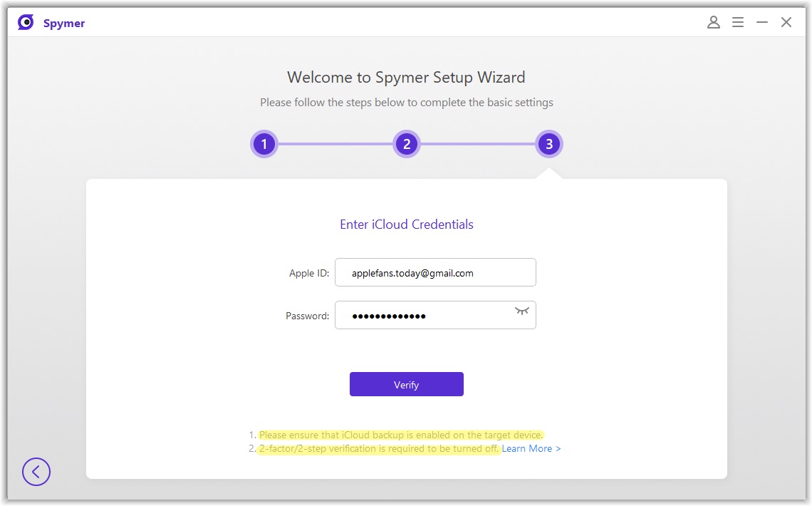Go to setup step 2 circle

click(x=407, y=144)
